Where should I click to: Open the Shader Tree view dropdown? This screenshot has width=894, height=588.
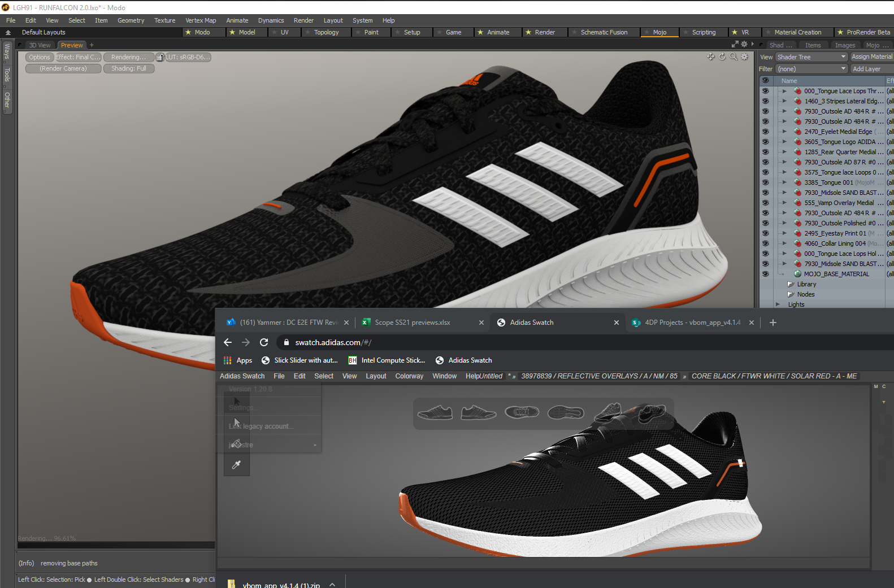tap(811, 57)
